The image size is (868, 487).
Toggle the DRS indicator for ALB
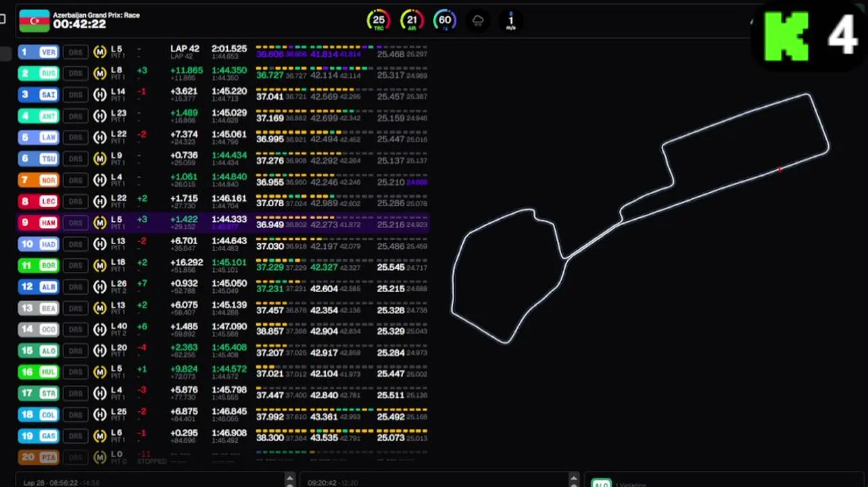click(x=76, y=287)
